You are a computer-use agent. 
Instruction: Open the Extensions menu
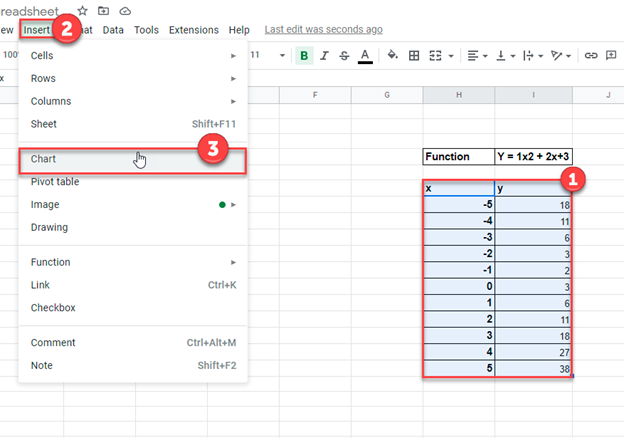coord(193,30)
